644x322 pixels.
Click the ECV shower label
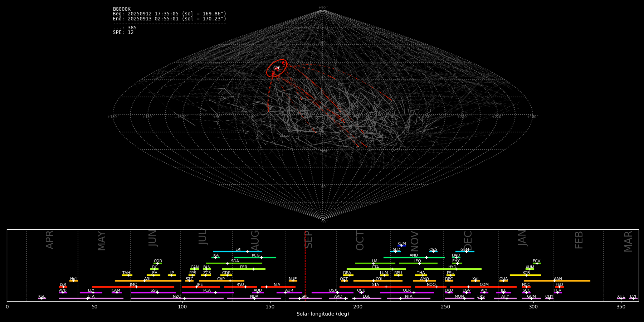click(537, 261)
